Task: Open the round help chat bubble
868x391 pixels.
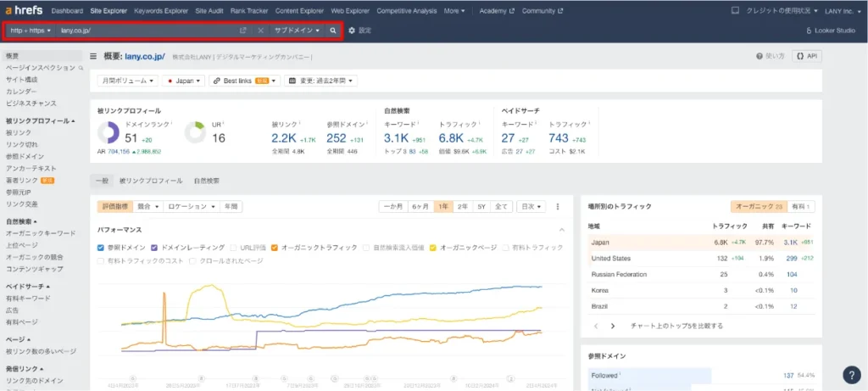Action: [x=851, y=375]
